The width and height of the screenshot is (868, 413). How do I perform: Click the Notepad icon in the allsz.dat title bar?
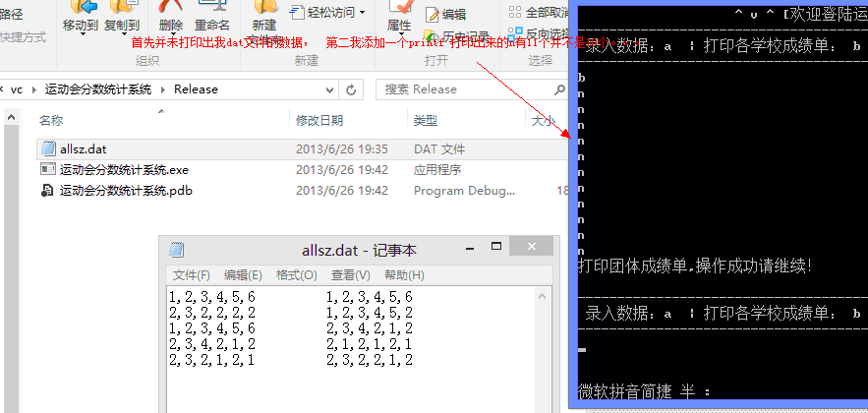[177, 250]
